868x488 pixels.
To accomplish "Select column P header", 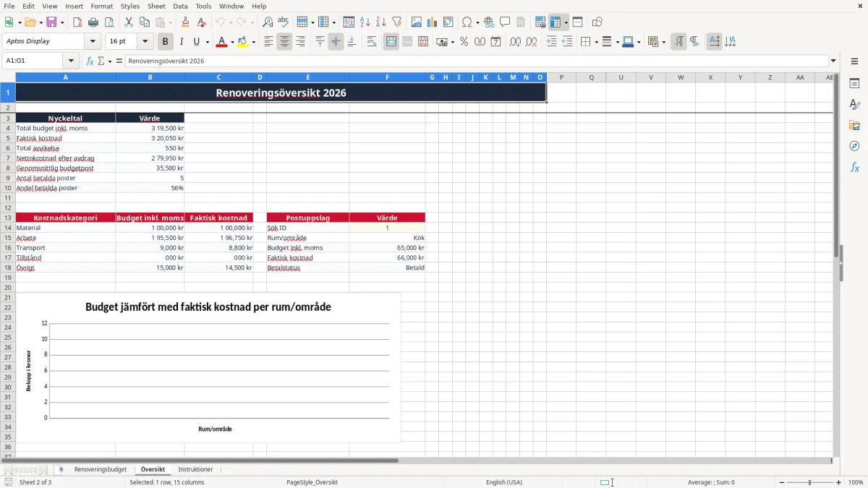I will click(x=561, y=77).
